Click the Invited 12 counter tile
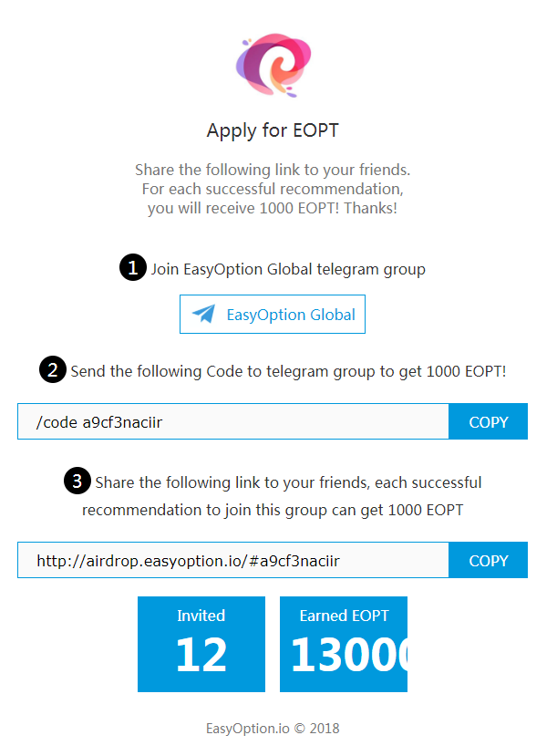557x756 pixels. click(x=201, y=644)
